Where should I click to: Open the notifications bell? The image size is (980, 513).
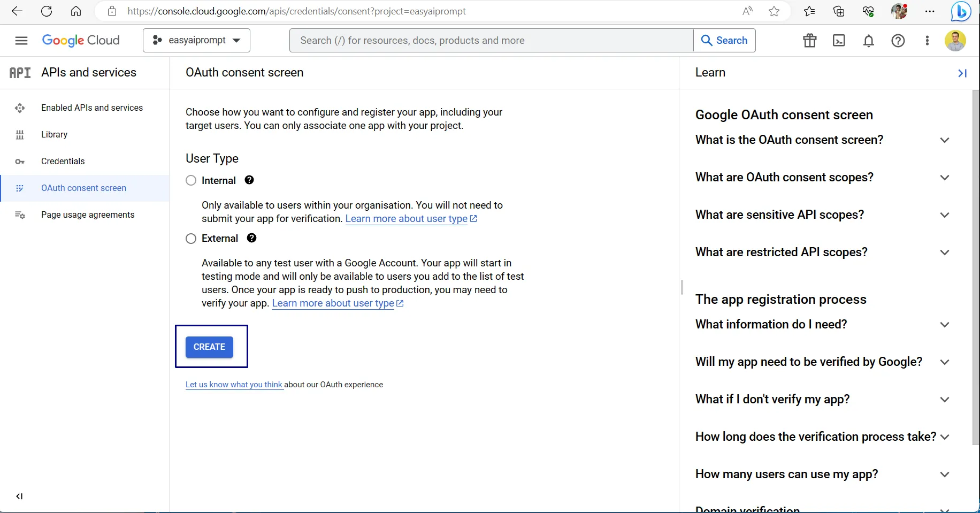[869, 41]
